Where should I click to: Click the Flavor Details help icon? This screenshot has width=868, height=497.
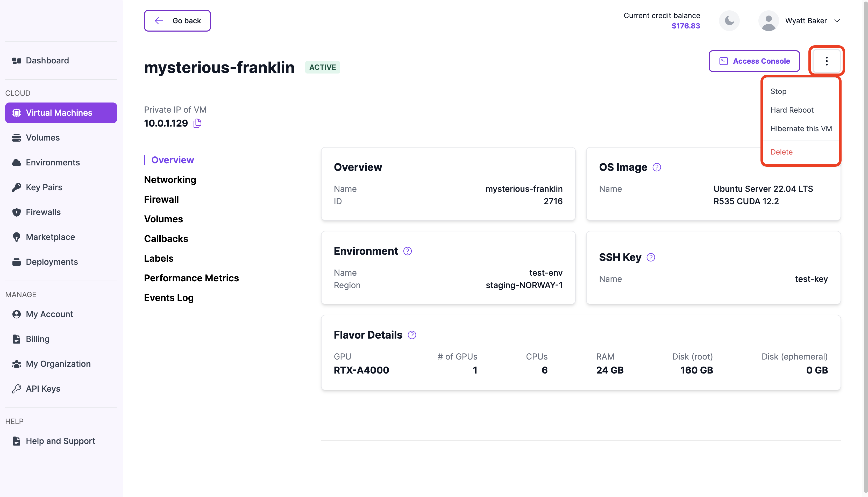pos(412,335)
